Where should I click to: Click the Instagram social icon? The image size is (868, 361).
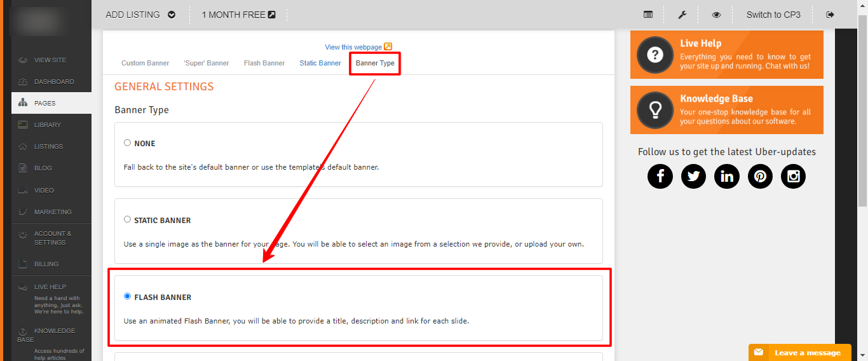click(x=793, y=176)
